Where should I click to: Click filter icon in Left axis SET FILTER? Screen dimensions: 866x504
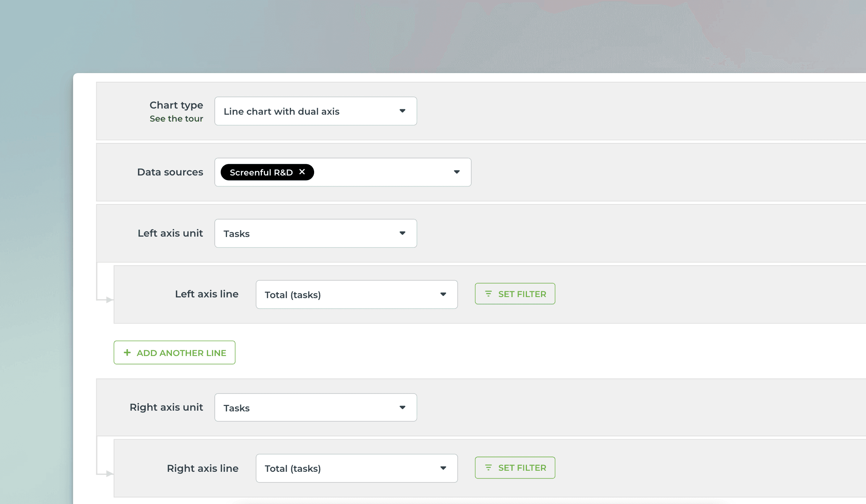click(x=488, y=294)
